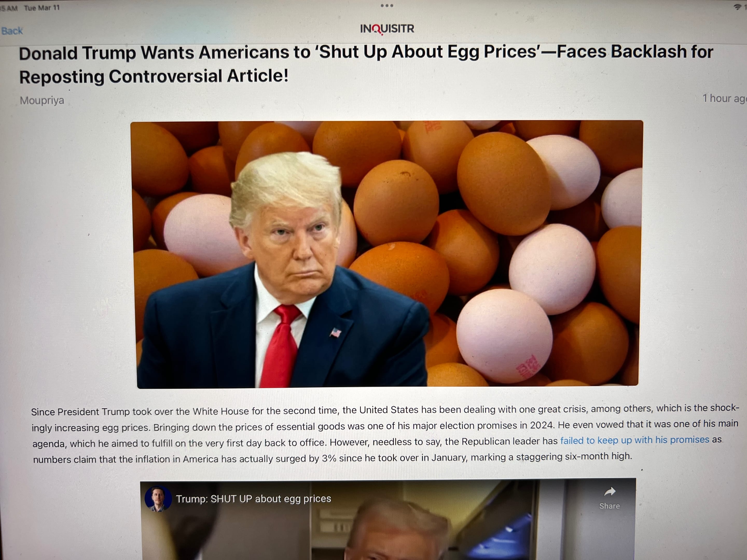
Task: Tap the INQUISITR logo in the header
Action: tap(387, 29)
